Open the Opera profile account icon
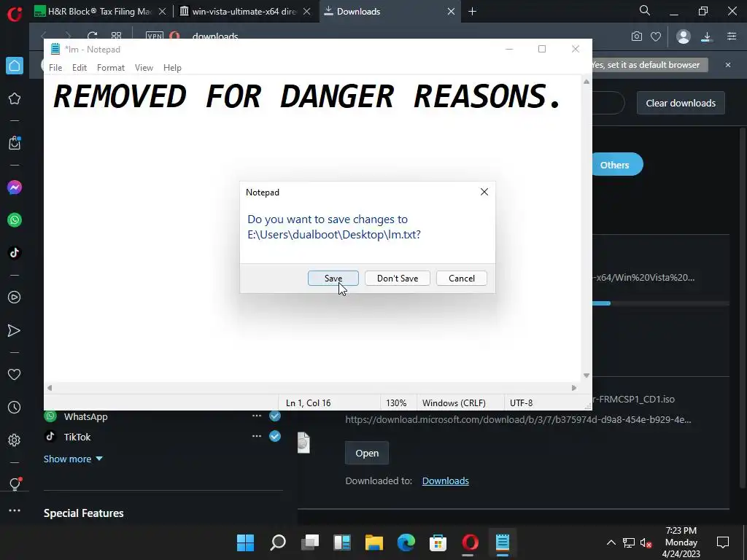The image size is (747, 560). point(683,36)
